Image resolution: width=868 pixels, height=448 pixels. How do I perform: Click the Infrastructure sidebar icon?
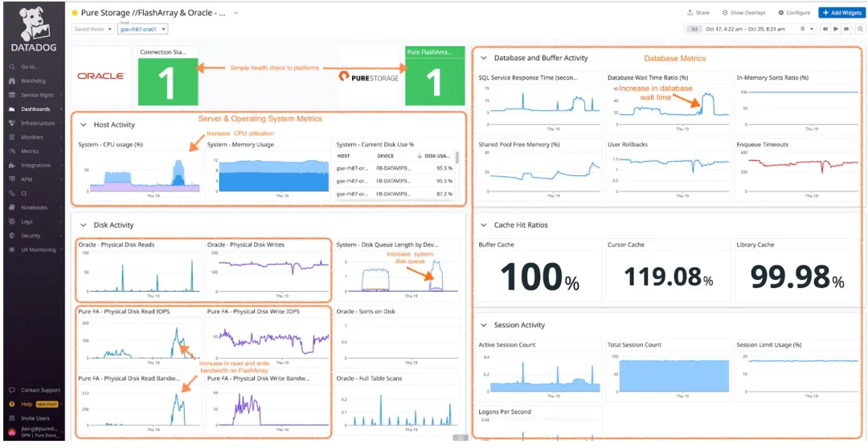[11, 123]
